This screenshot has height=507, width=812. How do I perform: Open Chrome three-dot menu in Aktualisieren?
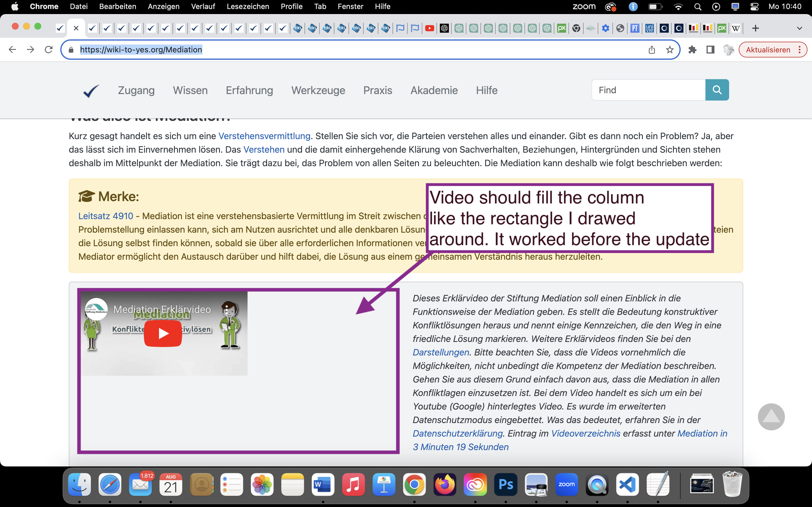pyautogui.click(x=800, y=50)
